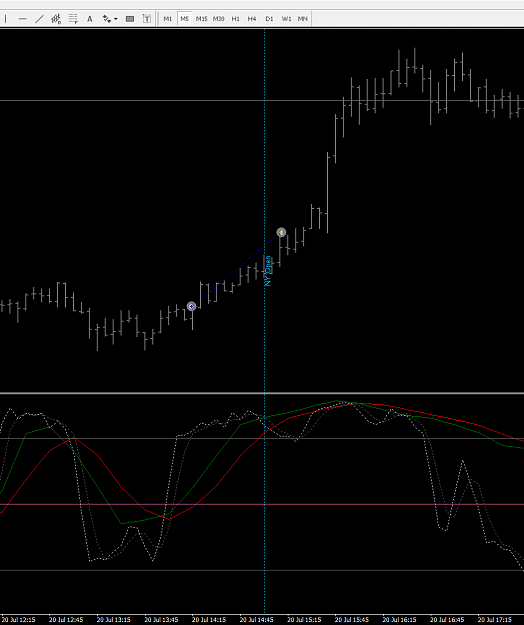Click the '20 Jul 16:15' time axis label
Image resolution: width=524 pixels, height=625 pixels.
(399, 620)
